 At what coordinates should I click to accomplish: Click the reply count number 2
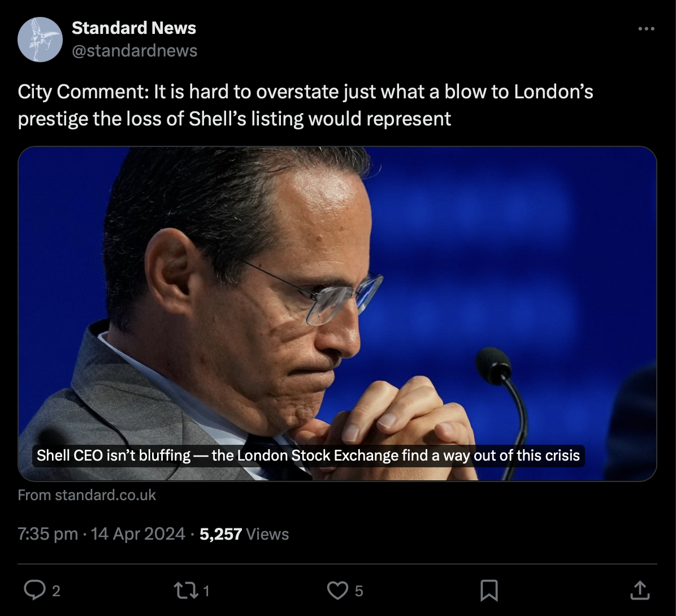point(56,591)
